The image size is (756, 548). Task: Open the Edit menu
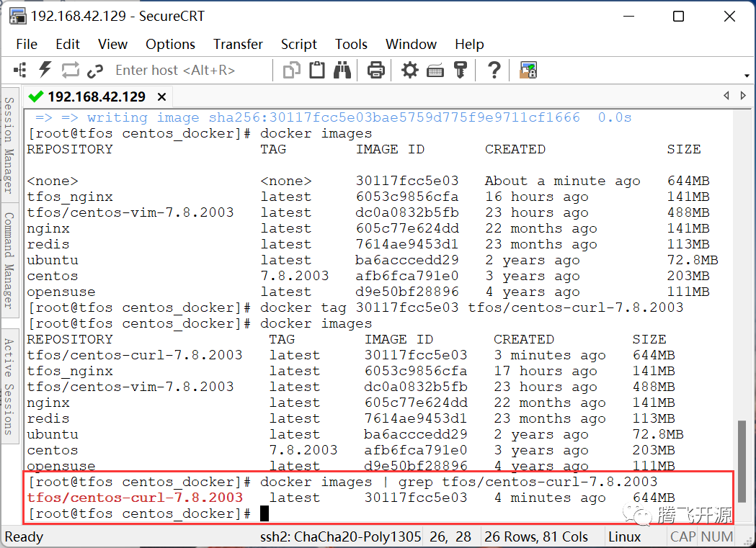68,45
